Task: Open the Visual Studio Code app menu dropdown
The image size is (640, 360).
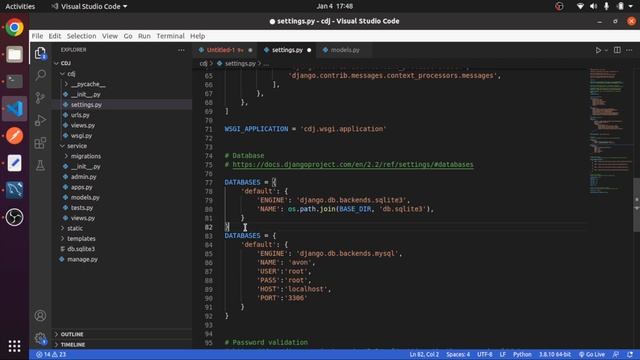Action: click(x=90, y=6)
